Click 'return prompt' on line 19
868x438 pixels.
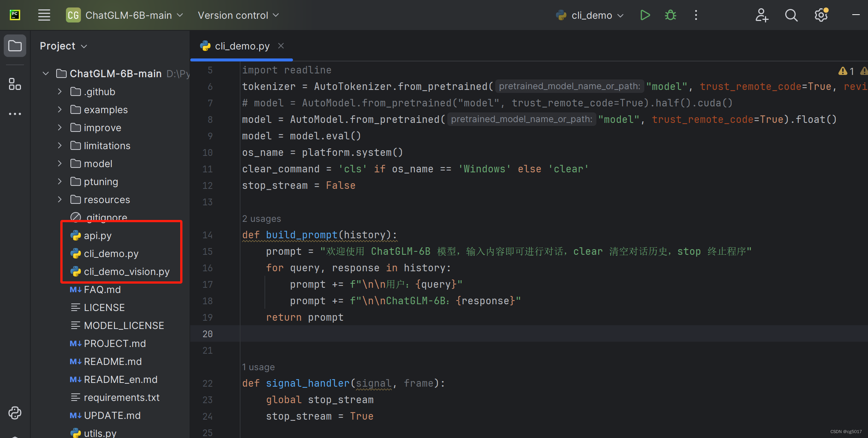[x=305, y=317]
